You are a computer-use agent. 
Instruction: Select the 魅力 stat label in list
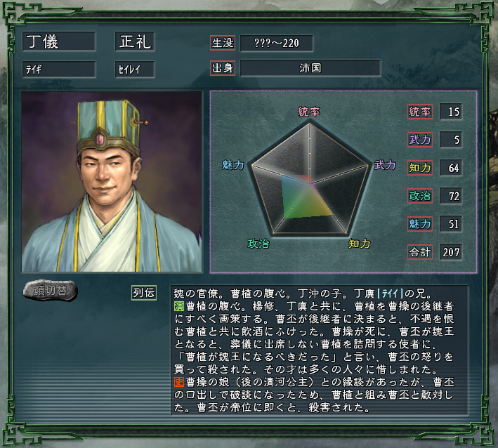tap(420, 224)
